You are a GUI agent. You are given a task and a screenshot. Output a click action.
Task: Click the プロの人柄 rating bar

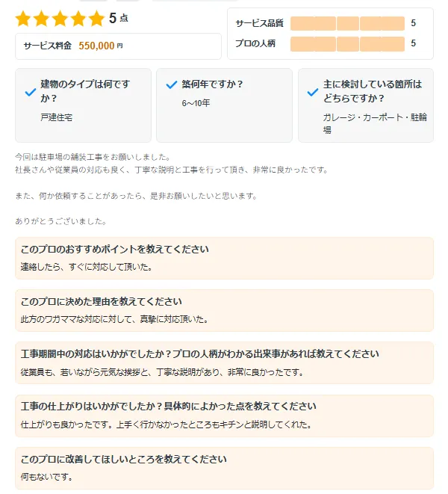[x=347, y=43]
